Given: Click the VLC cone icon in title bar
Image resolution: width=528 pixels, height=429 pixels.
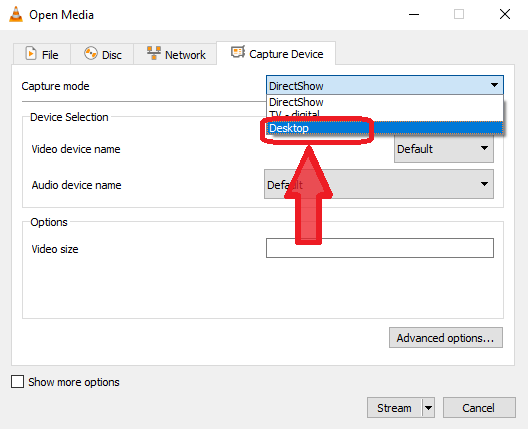Looking at the screenshot, I should tap(15, 14).
